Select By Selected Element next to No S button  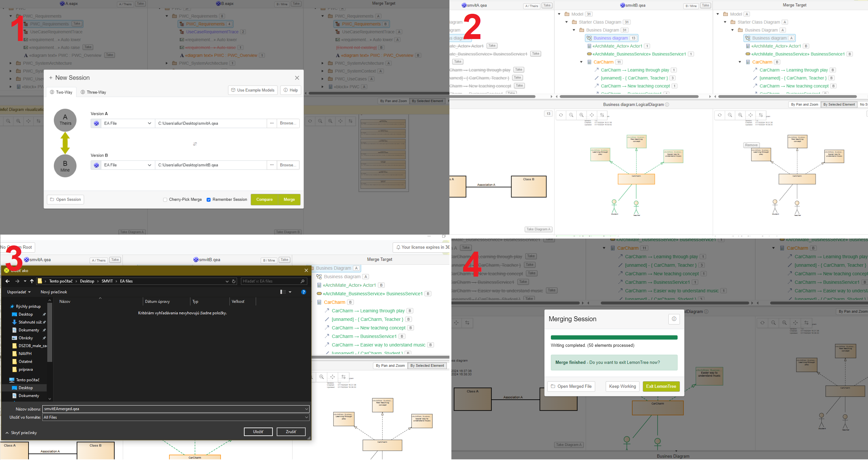[839, 105]
